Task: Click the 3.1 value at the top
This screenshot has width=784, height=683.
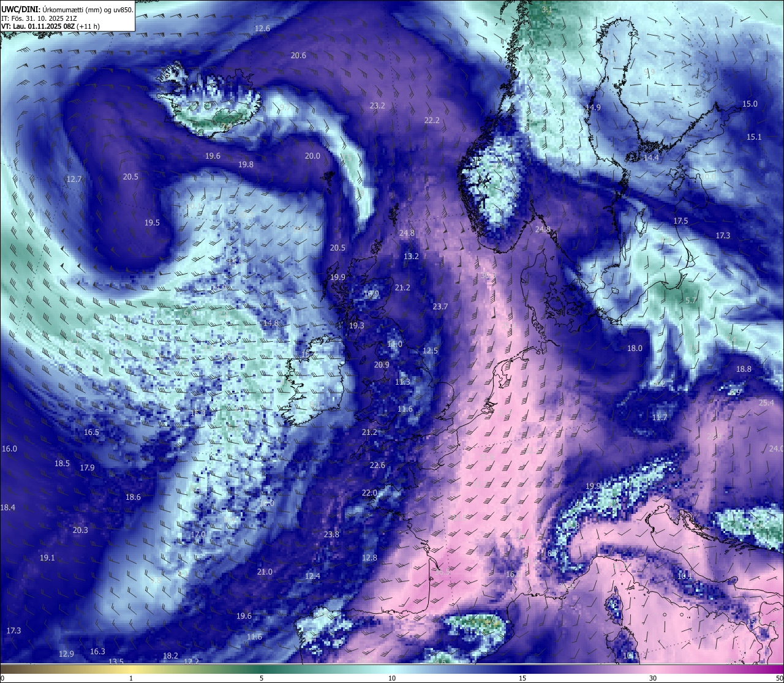Action: click(547, 10)
